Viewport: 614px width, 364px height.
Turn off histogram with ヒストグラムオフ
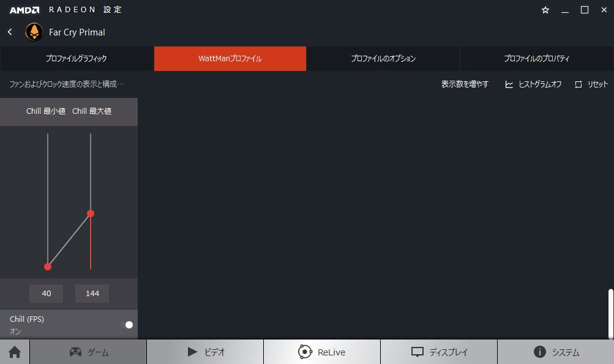[533, 84]
